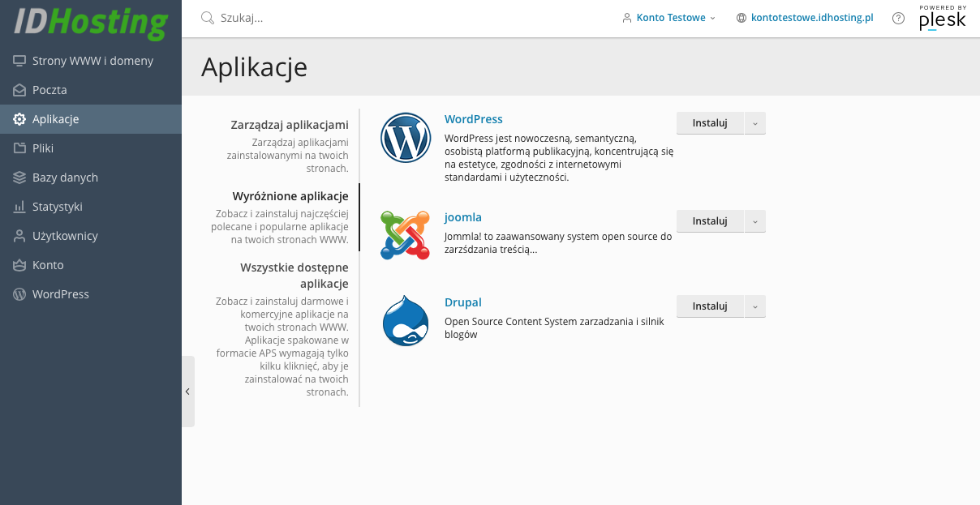This screenshot has height=505, width=980.
Task: Open the WordPress application title link
Action: pos(474,119)
